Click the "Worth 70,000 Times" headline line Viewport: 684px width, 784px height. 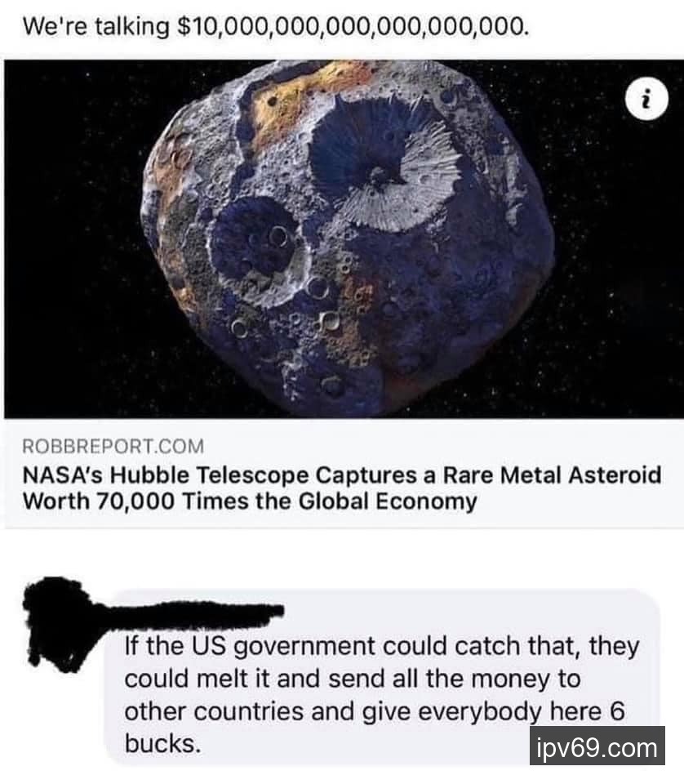click(249, 501)
